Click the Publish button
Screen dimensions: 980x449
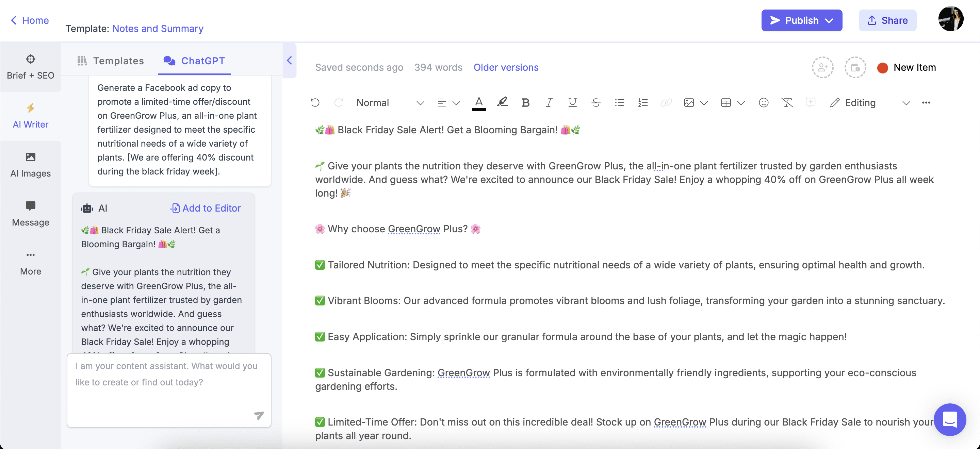[802, 20]
